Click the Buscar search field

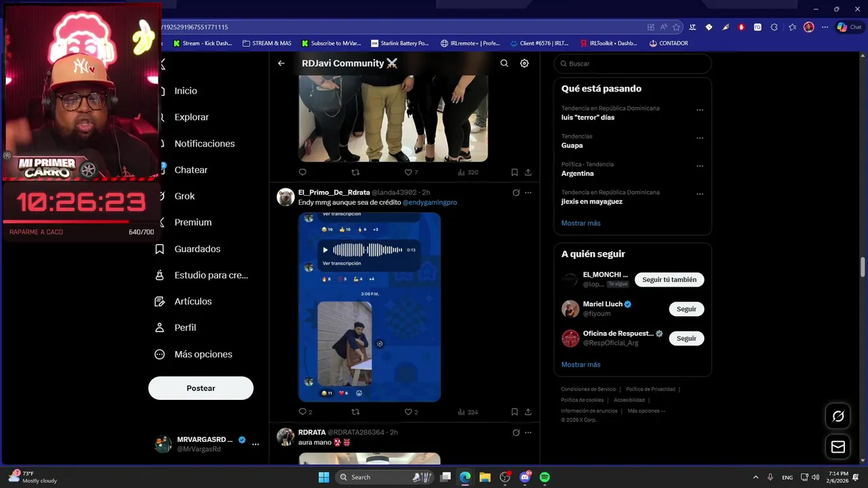point(633,64)
